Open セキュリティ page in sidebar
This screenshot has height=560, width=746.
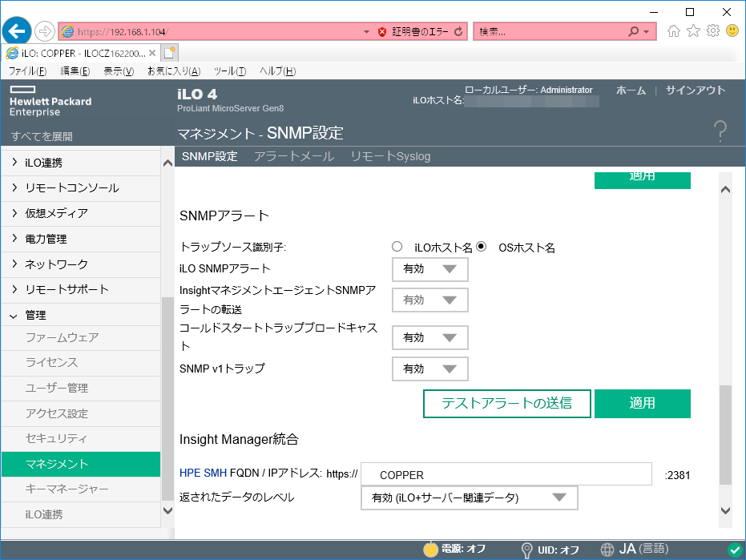pos(81,439)
